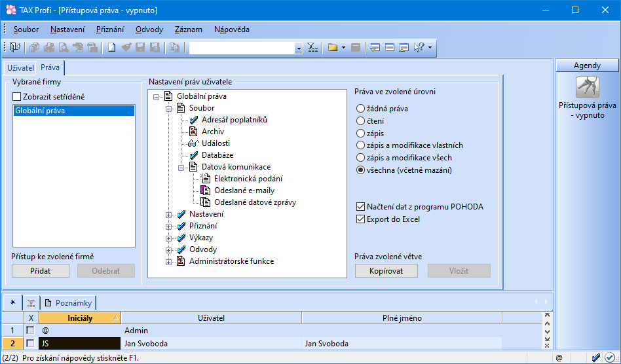Click the checkmark icon beside Adresář poplatníků
The width and height of the screenshot is (621, 364).
(194, 120)
